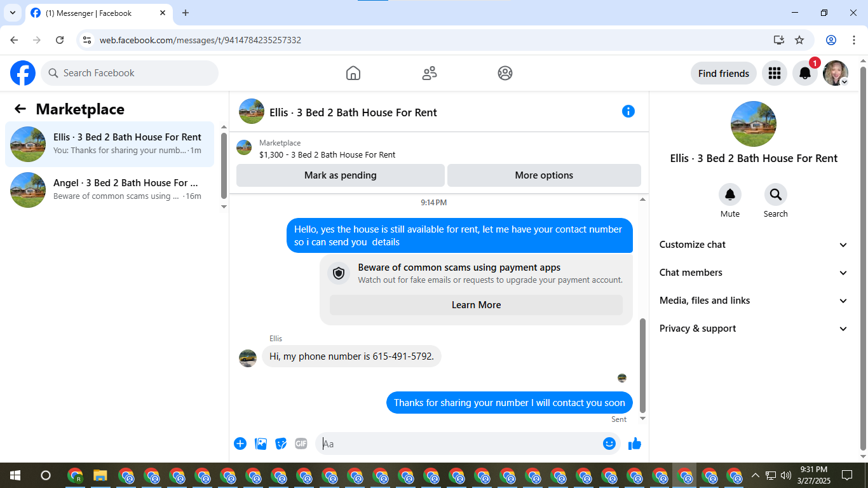Open the Groups icon in top navigation
This screenshot has width=868, height=488.
tap(505, 73)
